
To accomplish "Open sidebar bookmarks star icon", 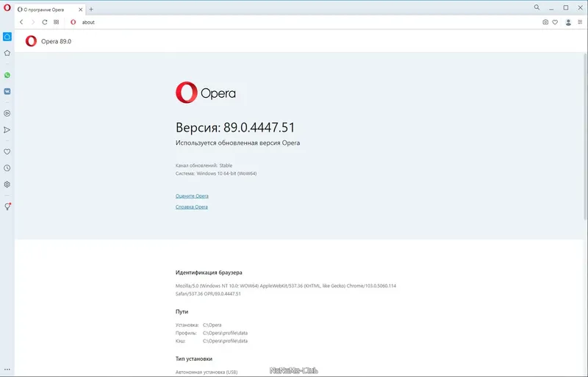I will click(x=7, y=53).
